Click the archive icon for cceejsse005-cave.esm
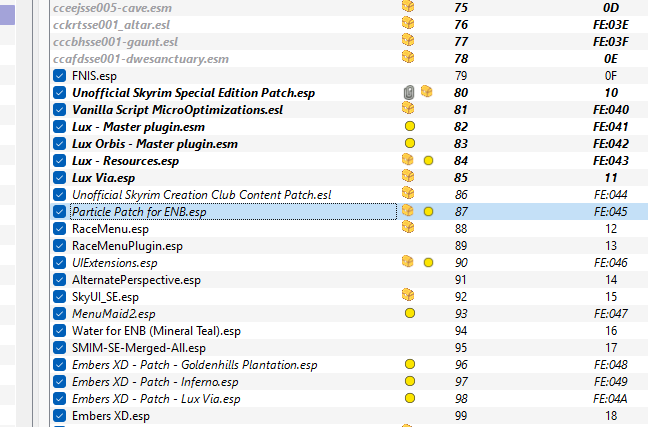Image resolution: width=648 pixels, height=427 pixels. coord(408,6)
